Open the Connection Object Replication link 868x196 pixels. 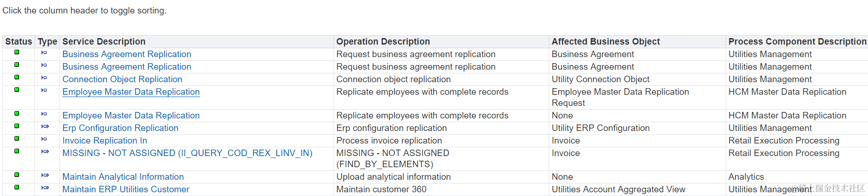122,79
